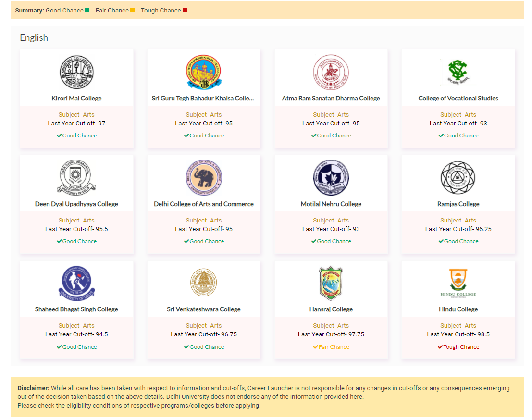532x420 pixels.
Task: Click the yellow Fair Chance legend square
Action: (133, 10)
